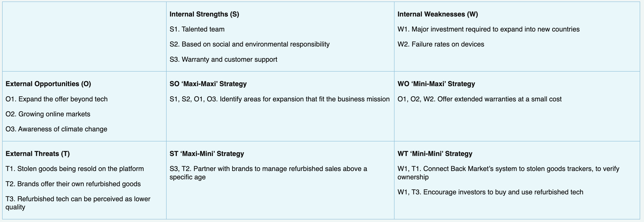The image size is (644, 222).
Task: Click 'O3. Awareness of climate change'
Action: point(56,129)
